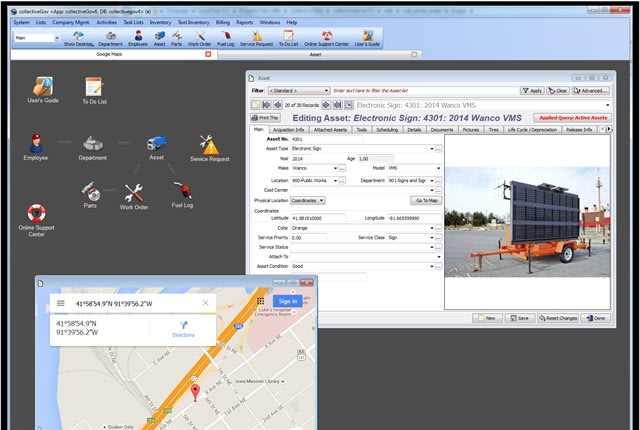
Task: Open the Parts icon in the workflow diagram
Action: tap(92, 189)
